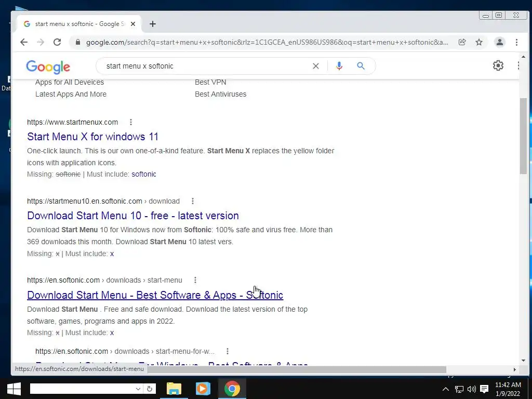Open network status in system tray
The width and height of the screenshot is (532, 399).
click(x=459, y=389)
